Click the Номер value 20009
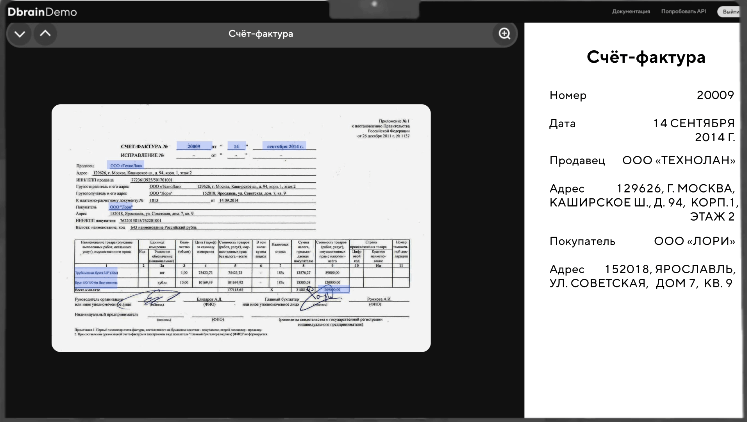Screen dimensions: 747x422 pyautogui.click(x=715, y=95)
